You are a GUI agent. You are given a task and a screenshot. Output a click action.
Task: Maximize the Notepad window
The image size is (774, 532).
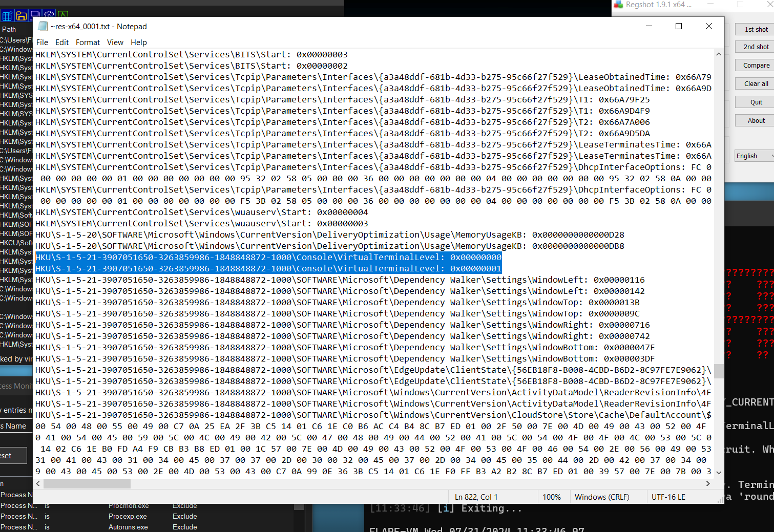coord(679,26)
